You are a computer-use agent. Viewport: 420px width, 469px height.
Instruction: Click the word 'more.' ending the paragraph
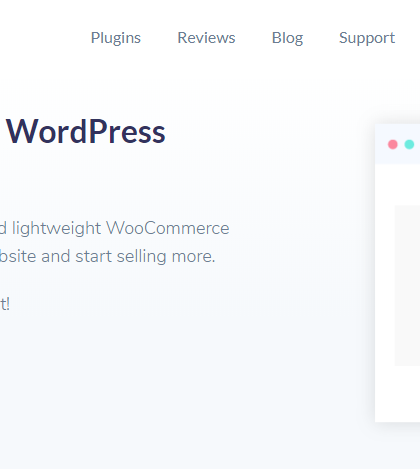tap(193, 257)
